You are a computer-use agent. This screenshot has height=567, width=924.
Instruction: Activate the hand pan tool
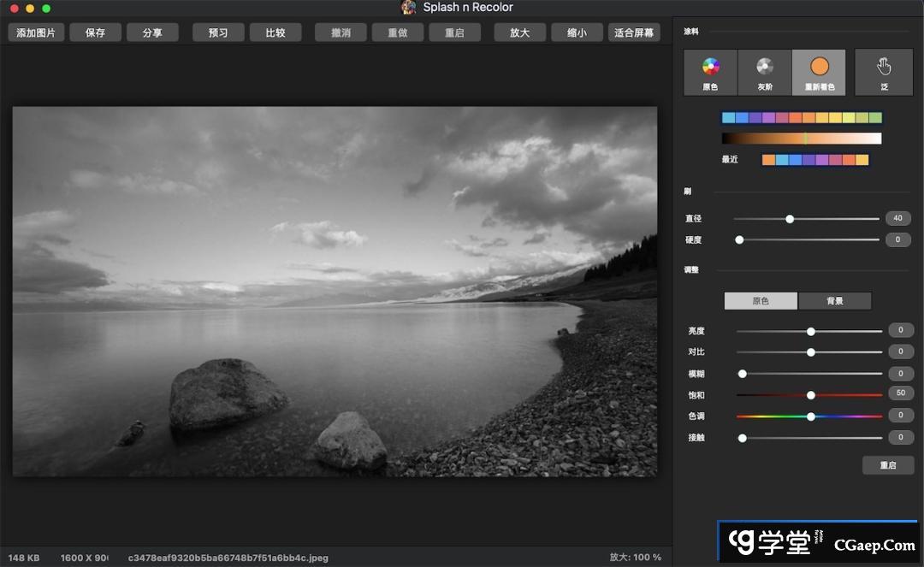(x=884, y=72)
